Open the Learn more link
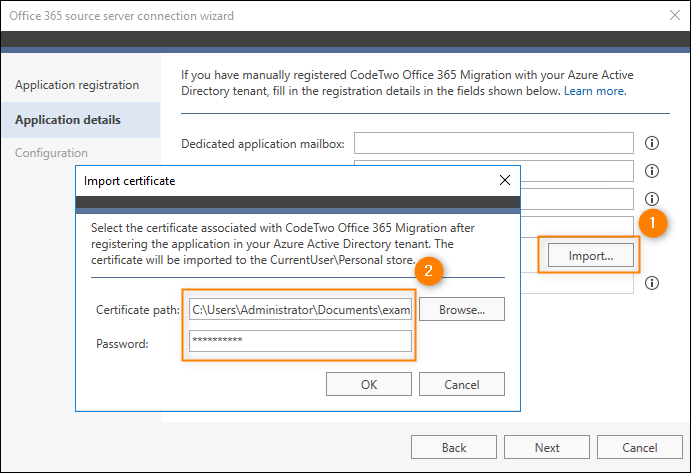Viewport: 691px width, 473px height. [x=595, y=91]
